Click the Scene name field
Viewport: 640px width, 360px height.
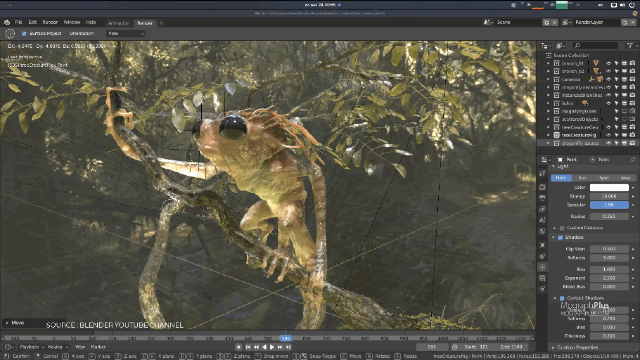click(518, 22)
